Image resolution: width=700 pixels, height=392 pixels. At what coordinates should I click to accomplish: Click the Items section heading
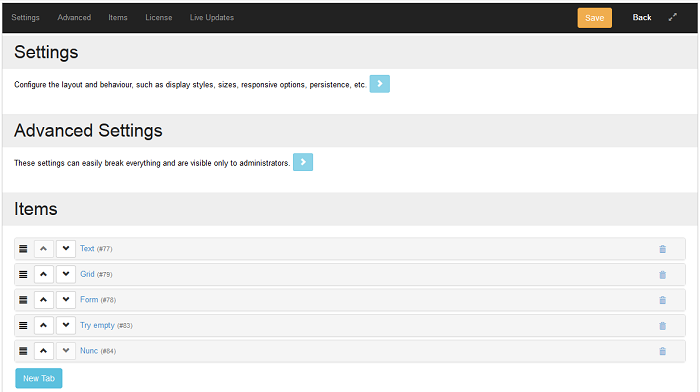tap(36, 209)
